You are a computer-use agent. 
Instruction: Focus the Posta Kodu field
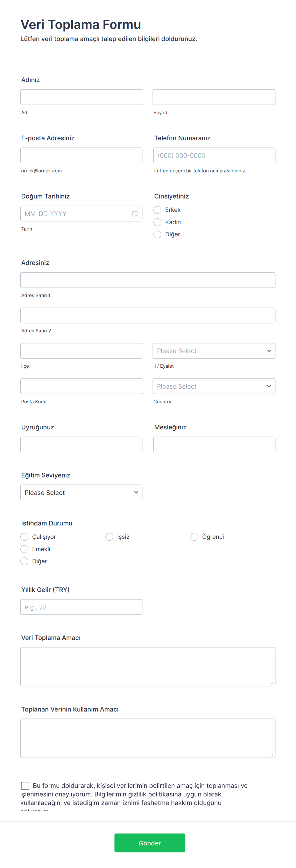pyautogui.click(x=81, y=386)
